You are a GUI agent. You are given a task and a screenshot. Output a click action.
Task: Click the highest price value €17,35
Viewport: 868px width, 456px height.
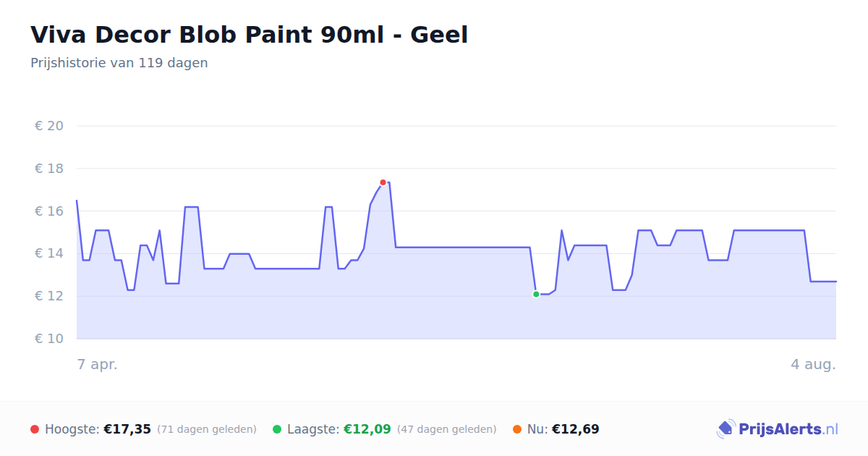pyautogui.click(x=127, y=429)
